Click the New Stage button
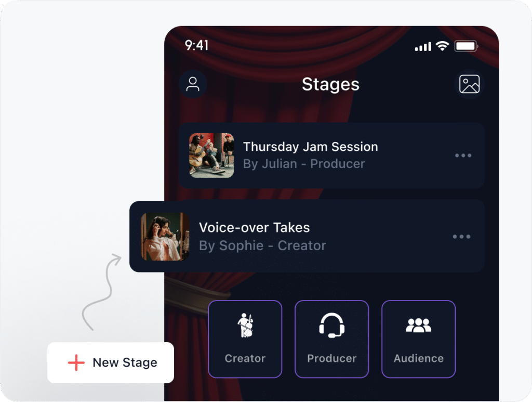The width and height of the screenshot is (532, 402). [x=111, y=362]
